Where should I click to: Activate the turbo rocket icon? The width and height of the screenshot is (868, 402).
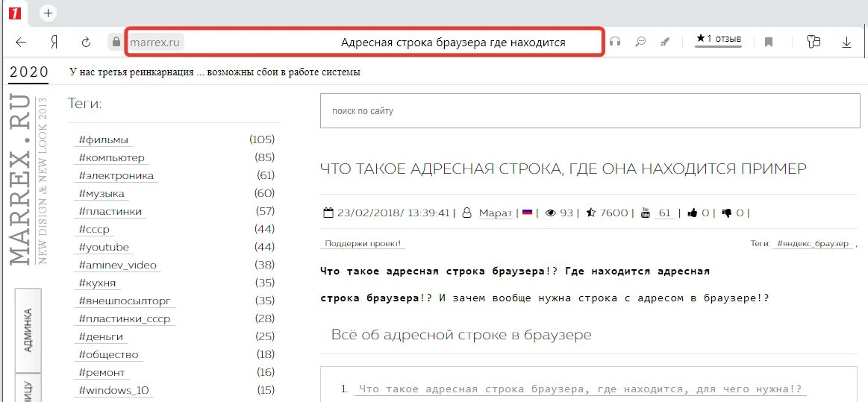(x=666, y=42)
